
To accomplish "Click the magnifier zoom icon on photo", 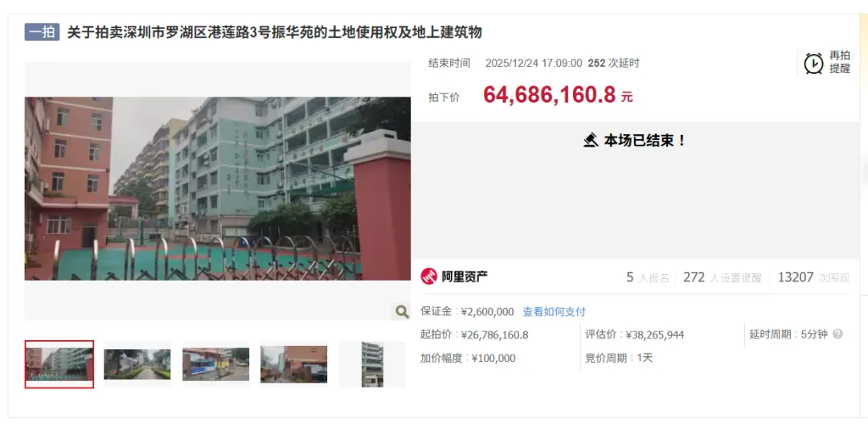I will click(402, 312).
